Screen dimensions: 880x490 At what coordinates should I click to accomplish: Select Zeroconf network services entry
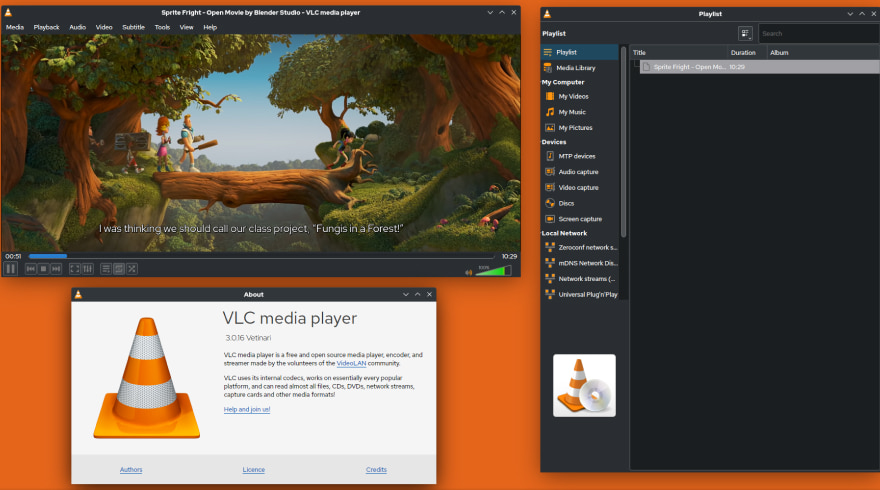[580, 248]
